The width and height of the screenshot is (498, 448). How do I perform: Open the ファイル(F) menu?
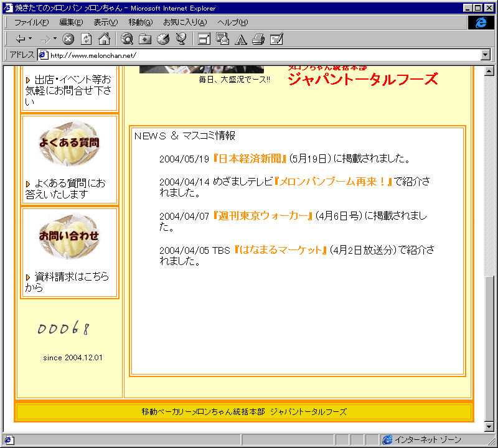click(x=32, y=22)
